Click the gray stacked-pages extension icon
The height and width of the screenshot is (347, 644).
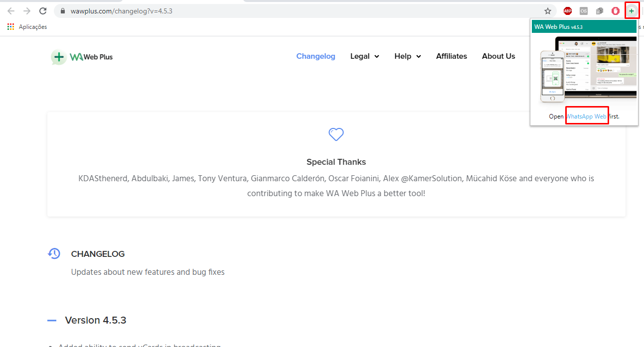(600, 11)
